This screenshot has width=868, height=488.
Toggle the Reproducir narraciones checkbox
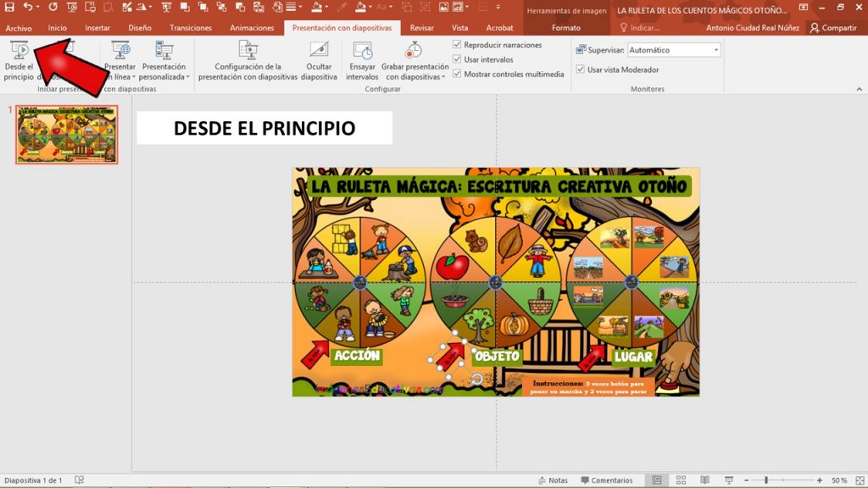[x=458, y=45]
